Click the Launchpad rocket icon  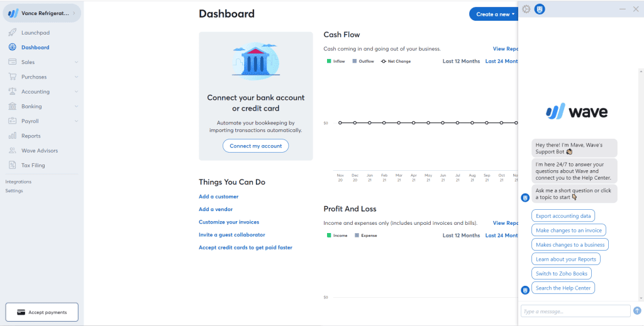pos(13,33)
